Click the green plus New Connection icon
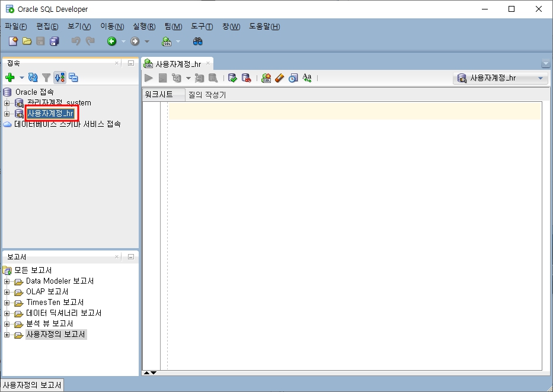Image resolution: width=553 pixels, height=392 pixels. [10, 77]
